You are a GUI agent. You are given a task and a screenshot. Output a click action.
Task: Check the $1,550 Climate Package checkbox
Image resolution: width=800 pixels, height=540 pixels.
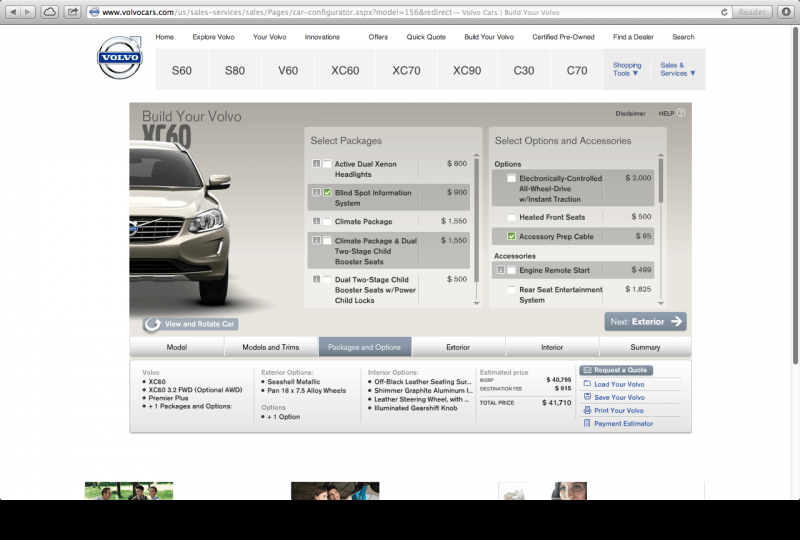coord(328,221)
